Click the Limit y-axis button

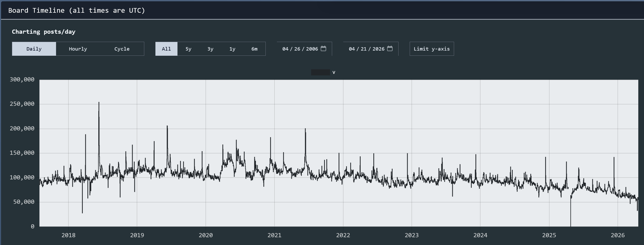click(432, 49)
